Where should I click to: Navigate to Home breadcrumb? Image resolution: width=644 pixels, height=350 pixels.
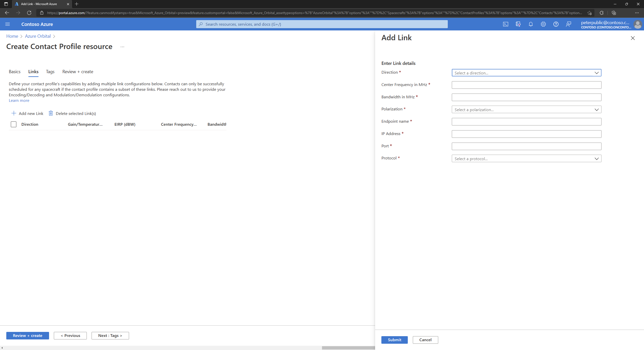[x=12, y=36]
